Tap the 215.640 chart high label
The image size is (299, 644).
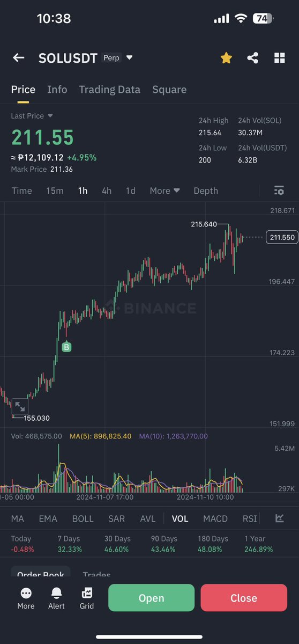204,224
